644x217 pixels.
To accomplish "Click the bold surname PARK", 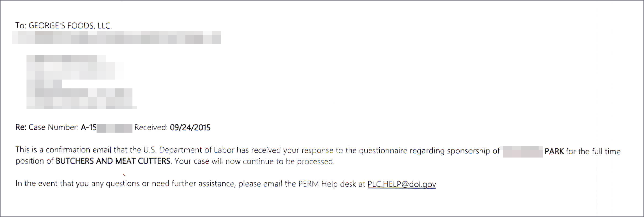I will (x=554, y=151).
